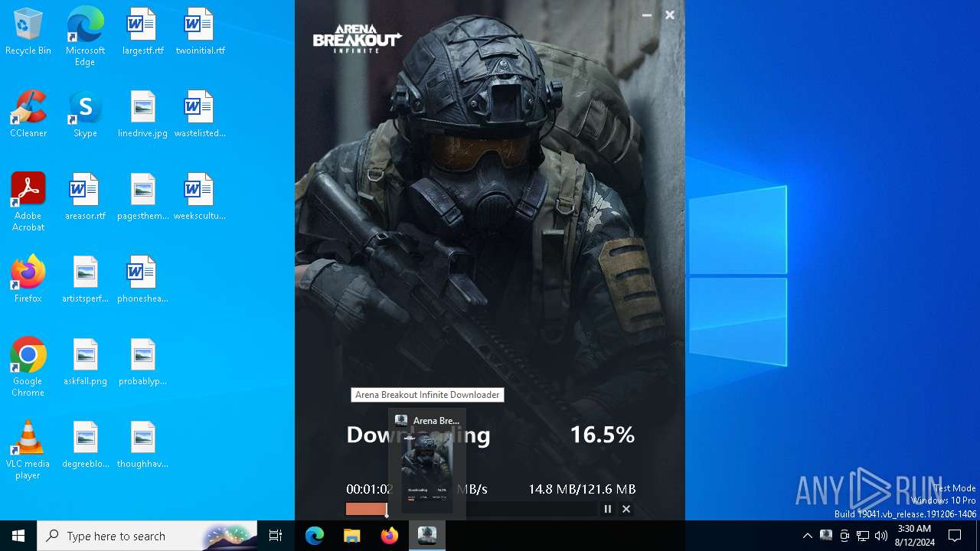Open CCleaner desktop shortcut
The height and width of the screenshot is (551, 980).
pos(28,115)
